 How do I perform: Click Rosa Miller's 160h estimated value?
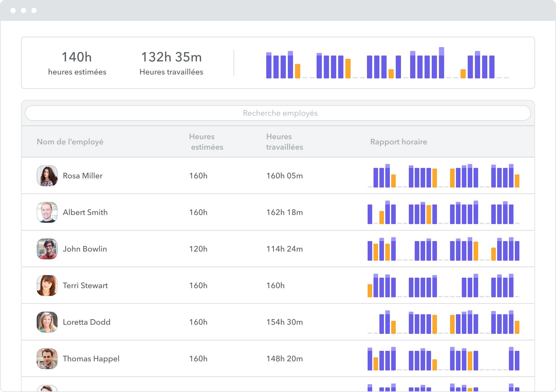pyautogui.click(x=198, y=176)
